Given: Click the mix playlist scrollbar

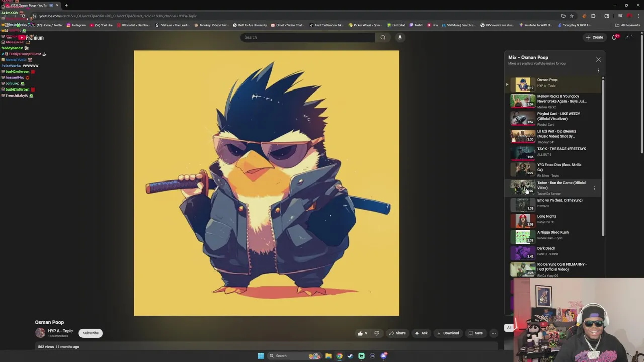Looking at the screenshot, I should 603,157.
